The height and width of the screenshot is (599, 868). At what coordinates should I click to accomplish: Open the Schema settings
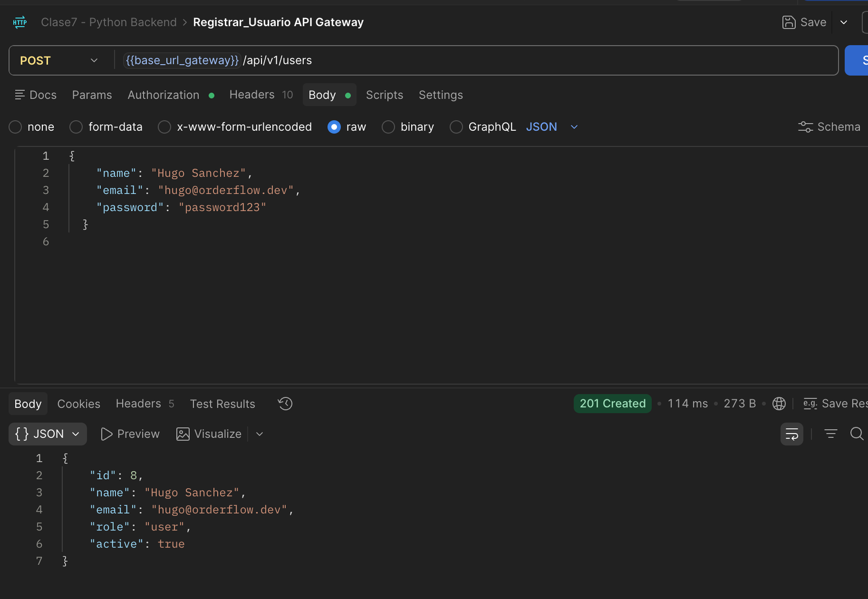point(829,127)
